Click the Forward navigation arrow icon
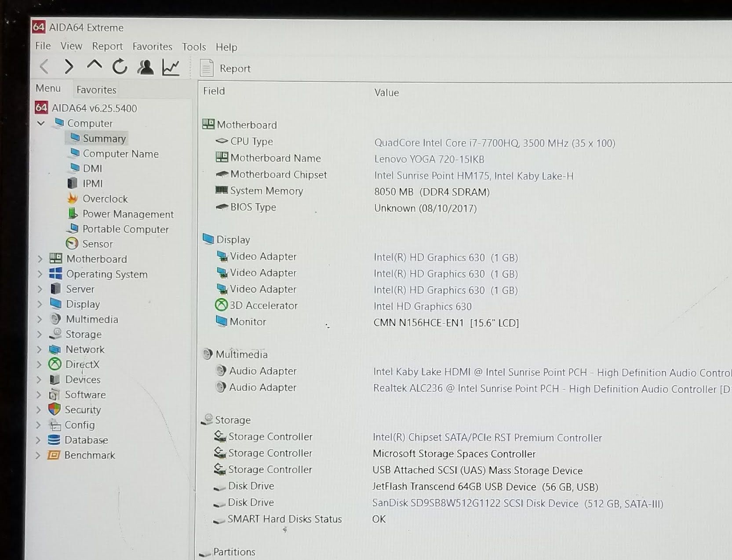Screen dimensions: 732x560 69,67
